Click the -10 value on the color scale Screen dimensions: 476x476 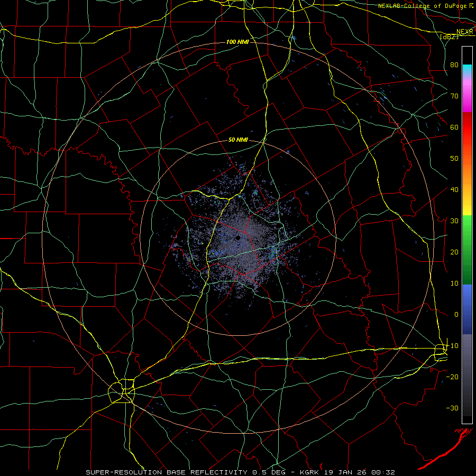tap(452, 345)
